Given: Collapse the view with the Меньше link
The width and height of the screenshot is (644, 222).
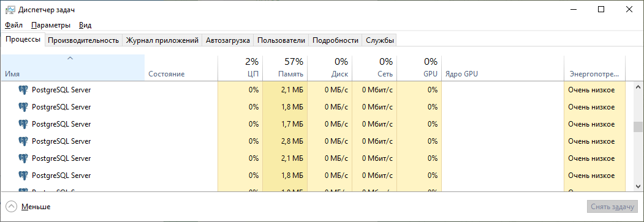Looking at the screenshot, I should click(36, 207).
